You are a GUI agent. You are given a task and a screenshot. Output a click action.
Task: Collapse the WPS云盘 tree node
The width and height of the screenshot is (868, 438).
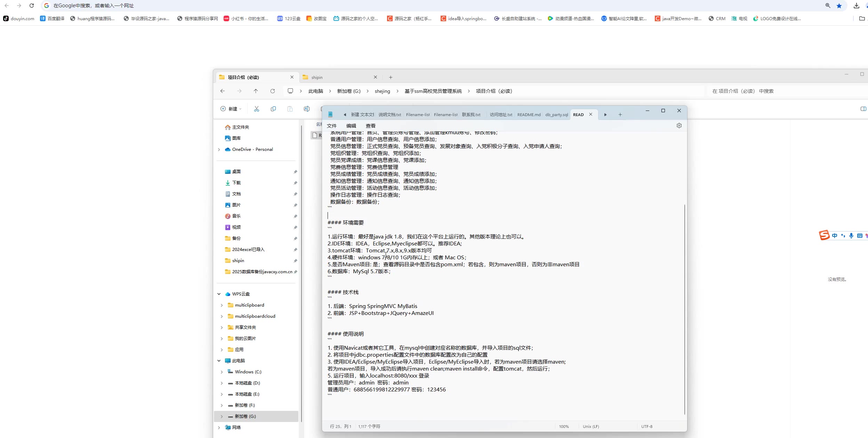(219, 294)
